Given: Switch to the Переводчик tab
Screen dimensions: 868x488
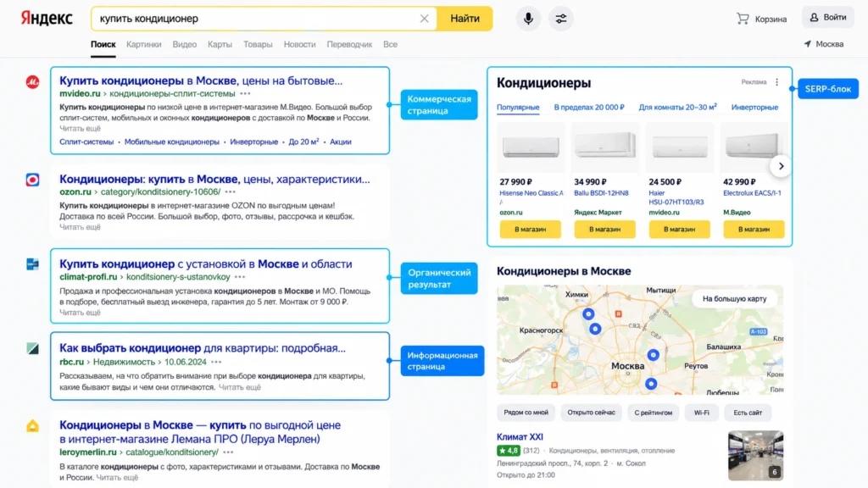Looking at the screenshot, I should coord(349,44).
